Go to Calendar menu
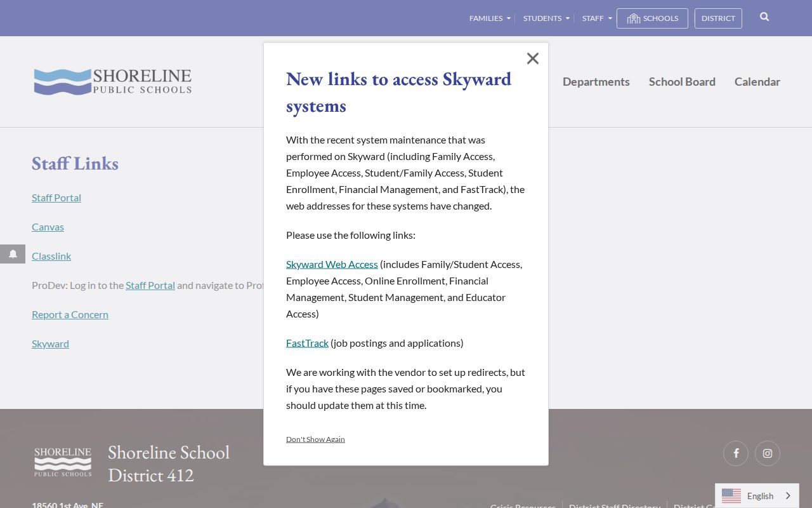Screen dimensions: 812x508 point(757,82)
